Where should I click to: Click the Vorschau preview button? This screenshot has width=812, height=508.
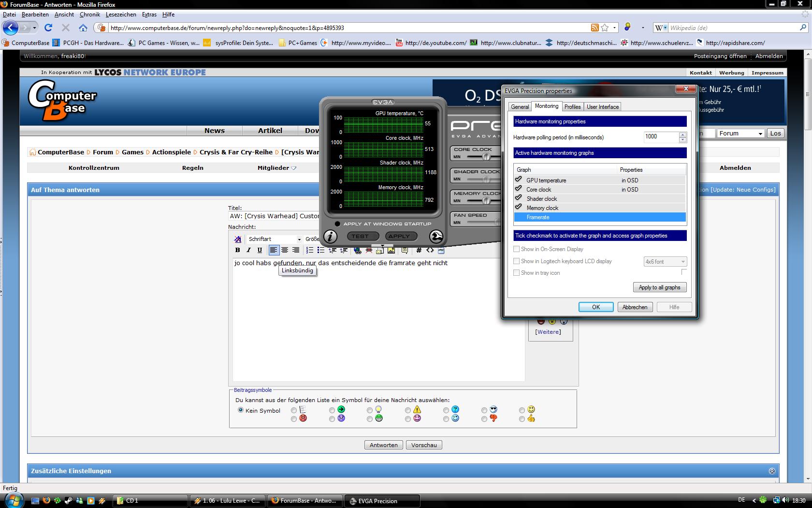(x=424, y=445)
